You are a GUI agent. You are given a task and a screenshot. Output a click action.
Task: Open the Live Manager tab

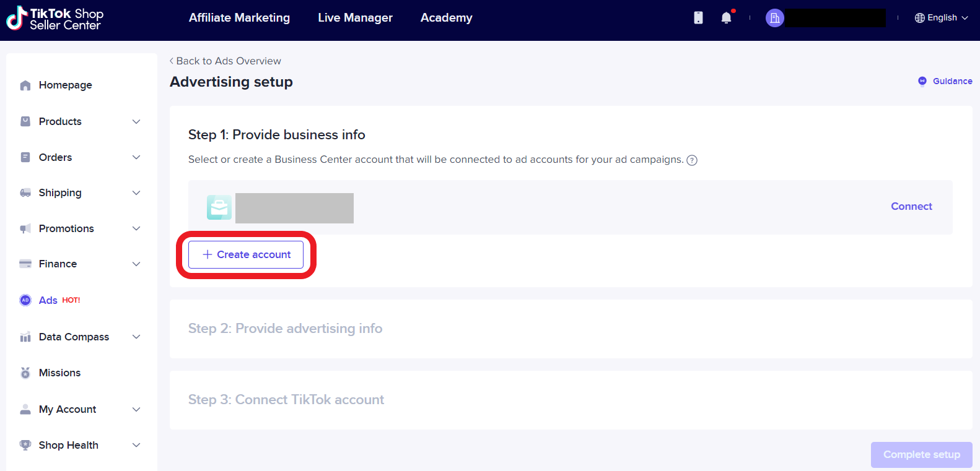point(355,18)
